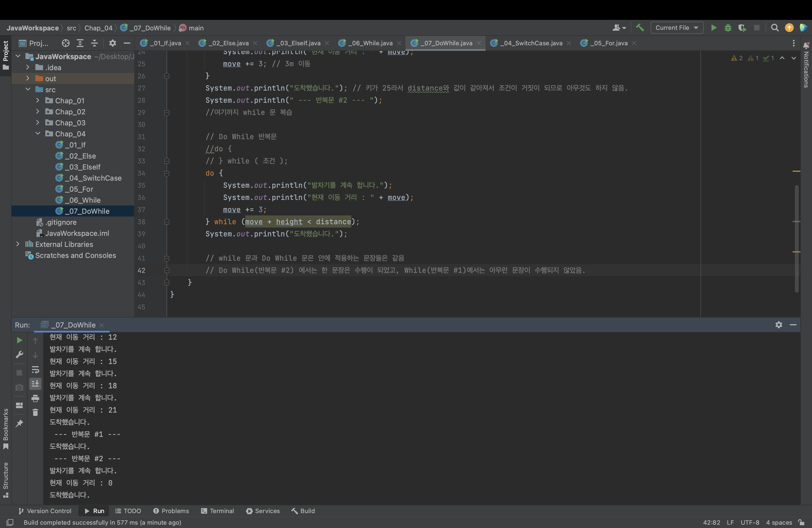Change UTF-8 file encoding in status bar
812x528 pixels.
pyautogui.click(x=750, y=522)
